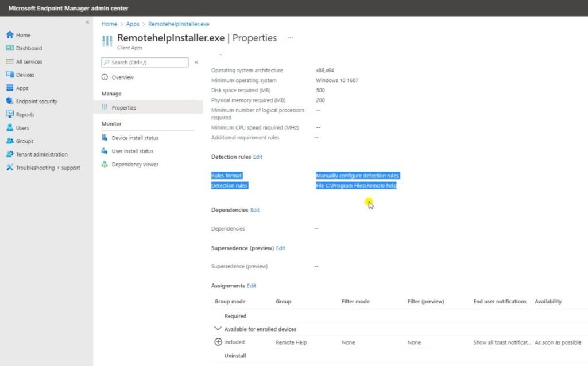Click the Dependency viewer icon
Image resolution: width=588 pixels, height=366 pixels.
[105, 164]
